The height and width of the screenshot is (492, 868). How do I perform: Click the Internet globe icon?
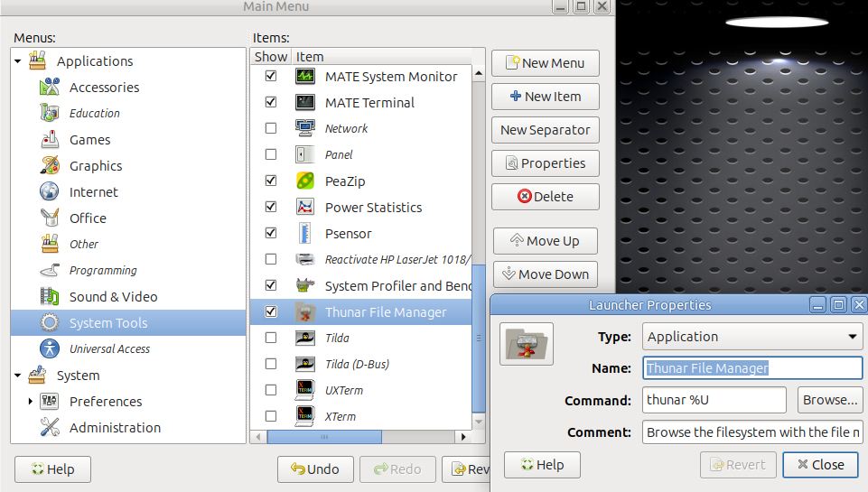click(x=50, y=191)
